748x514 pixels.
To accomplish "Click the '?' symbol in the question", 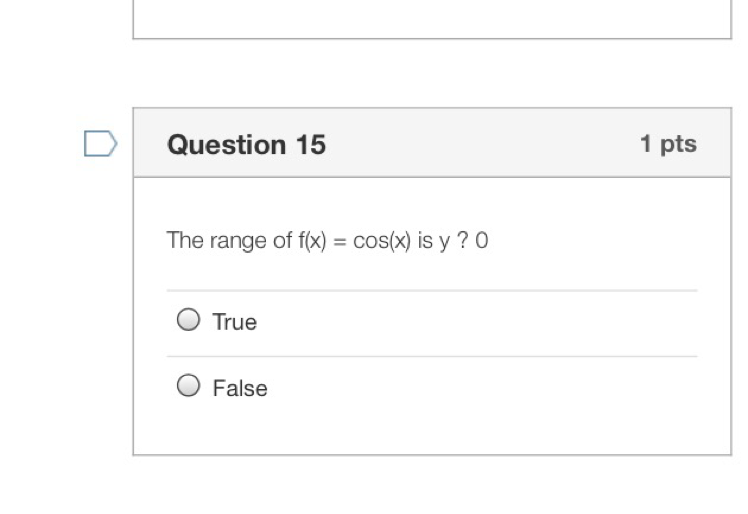I will tap(462, 241).
